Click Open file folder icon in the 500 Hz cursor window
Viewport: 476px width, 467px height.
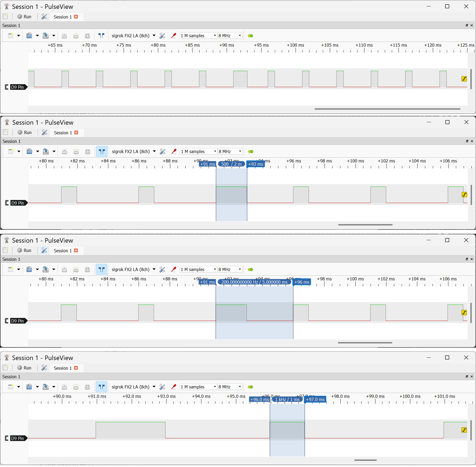coord(29,152)
